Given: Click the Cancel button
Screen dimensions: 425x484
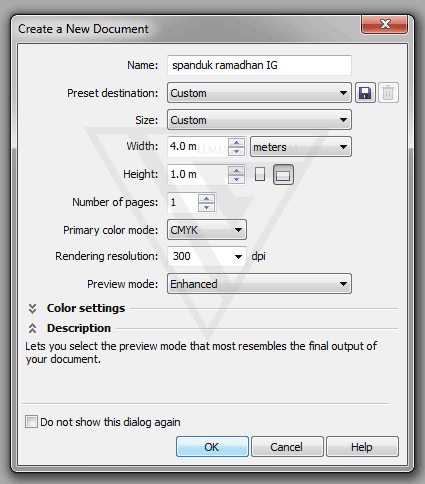Looking at the screenshot, I should (287, 447).
